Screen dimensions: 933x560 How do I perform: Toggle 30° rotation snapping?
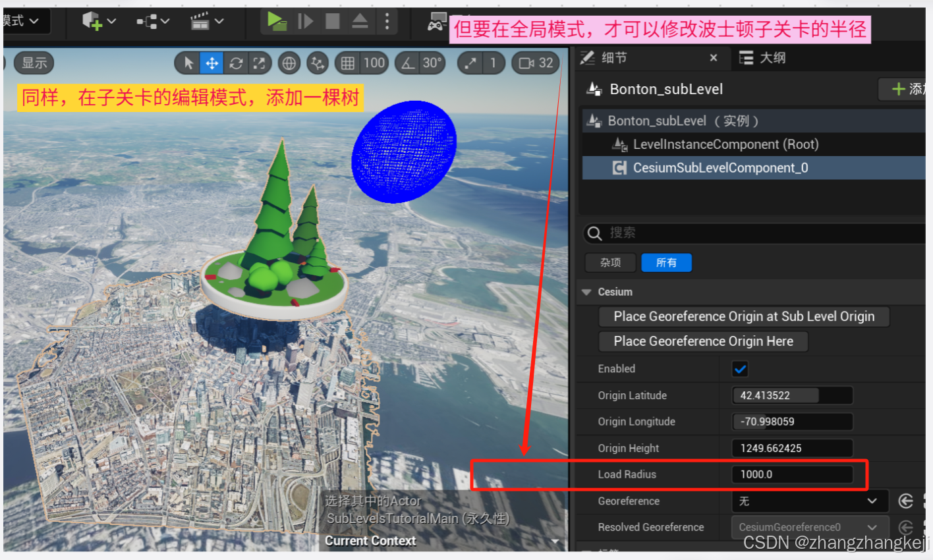click(x=408, y=63)
